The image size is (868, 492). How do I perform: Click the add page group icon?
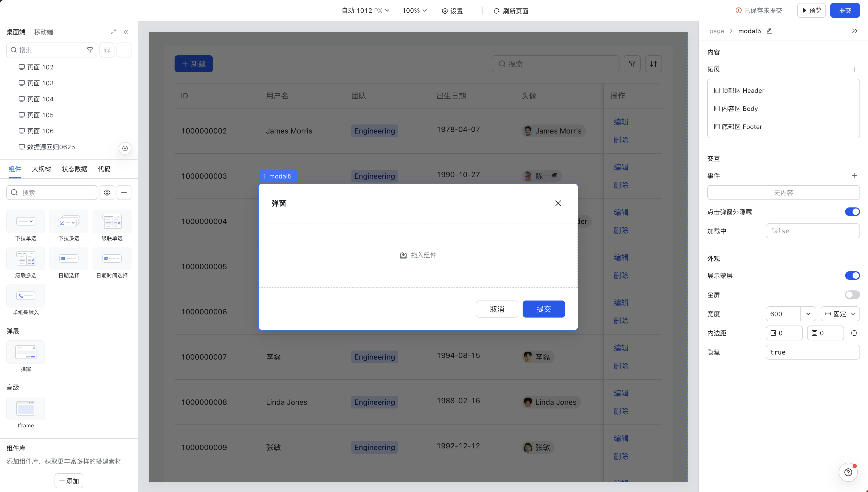(107, 50)
